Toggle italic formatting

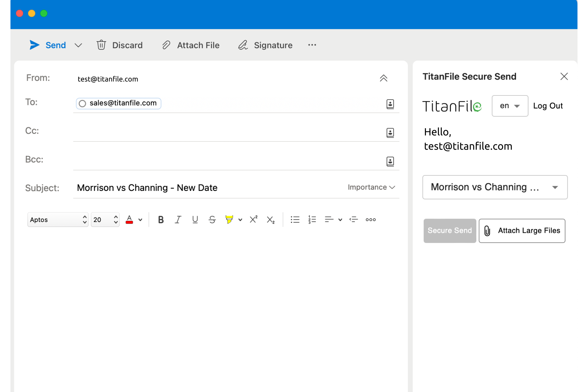pos(178,219)
